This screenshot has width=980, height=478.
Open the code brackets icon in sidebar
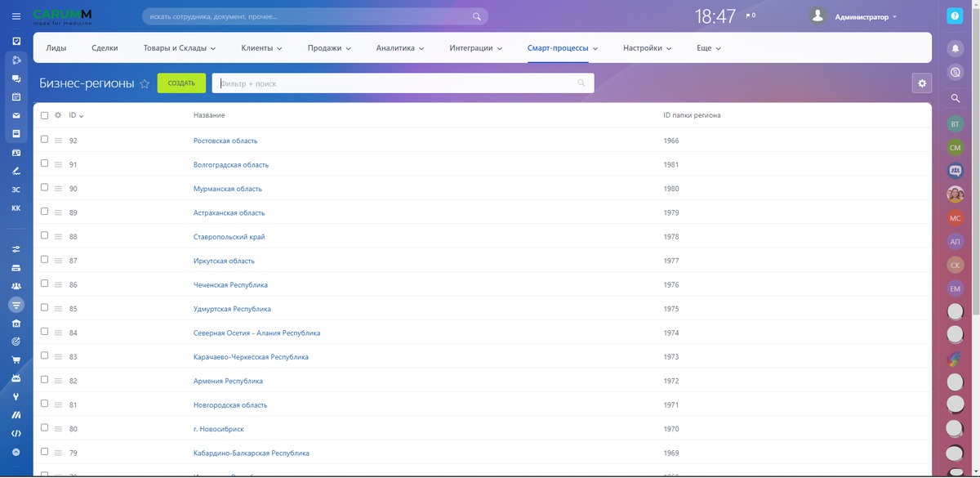[x=16, y=433]
